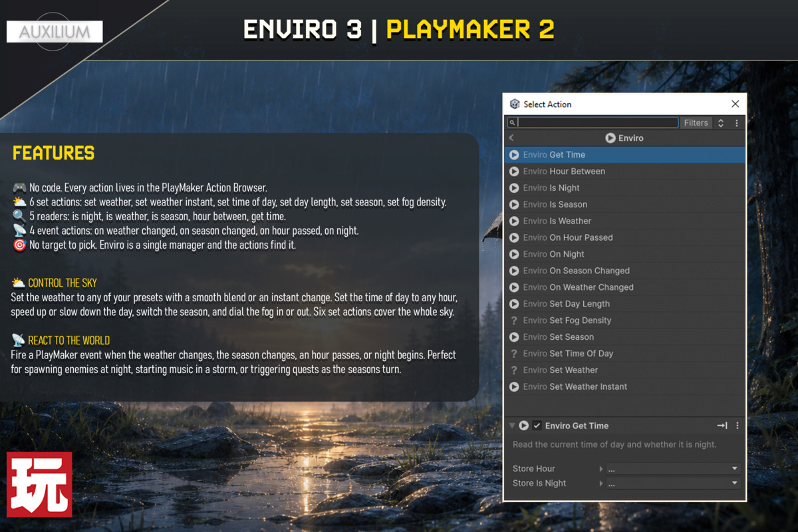Collapse the Enviro Get Time preview foldout
Image resolution: width=798 pixels, height=532 pixels.
coord(512,426)
